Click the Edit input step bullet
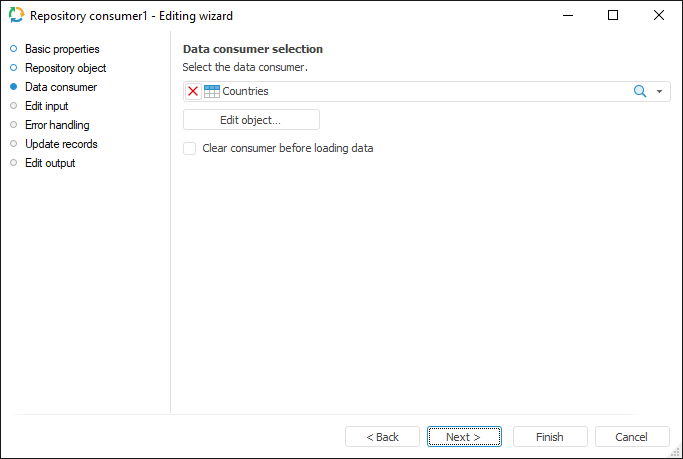683x459 pixels. 14,106
